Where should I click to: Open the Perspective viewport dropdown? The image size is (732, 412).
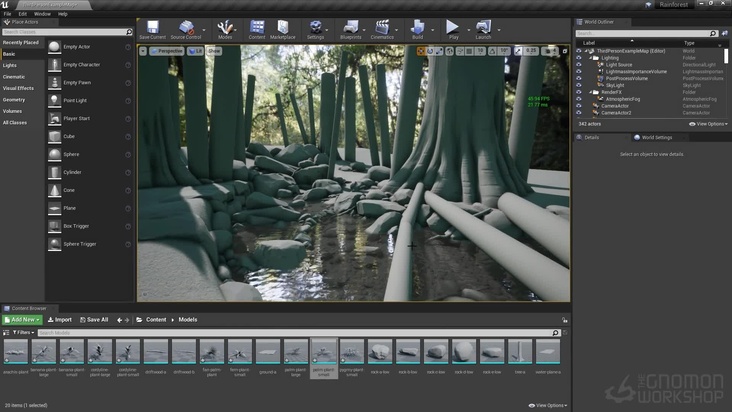click(x=166, y=50)
